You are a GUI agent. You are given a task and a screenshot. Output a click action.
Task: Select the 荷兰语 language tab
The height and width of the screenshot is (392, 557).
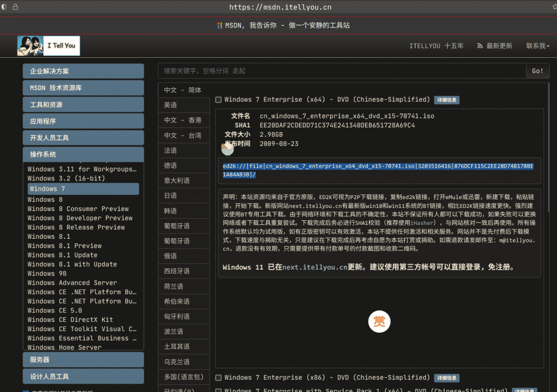coord(184,286)
